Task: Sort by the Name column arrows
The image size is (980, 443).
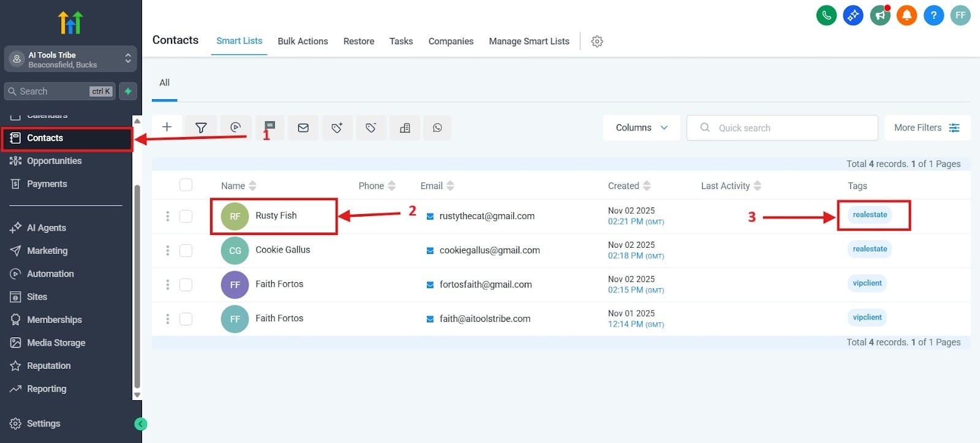Action: [252, 185]
